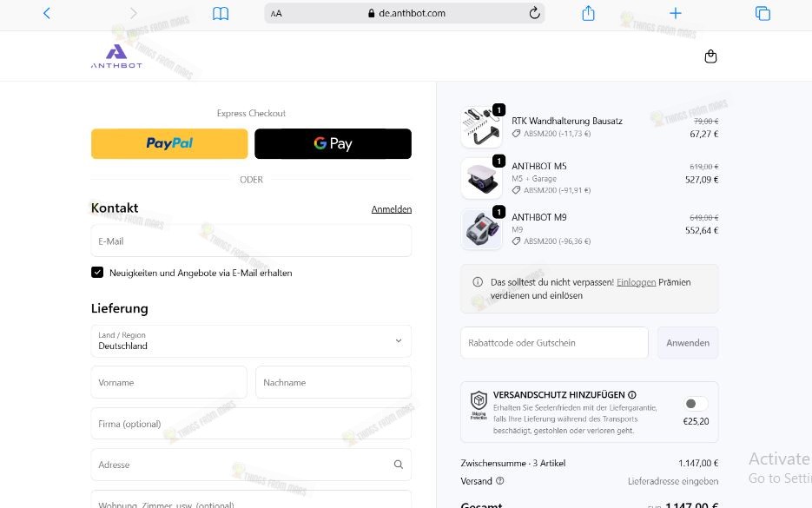Focus the Vorname field
Image resolution: width=812 pixels, height=508 pixels.
pyautogui.click(x=169, y=382)
